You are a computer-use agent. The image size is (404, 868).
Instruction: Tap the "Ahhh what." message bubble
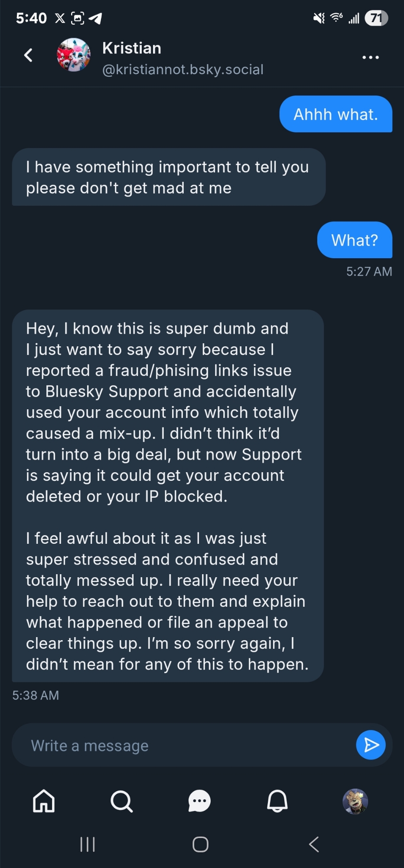pos(336,114)
